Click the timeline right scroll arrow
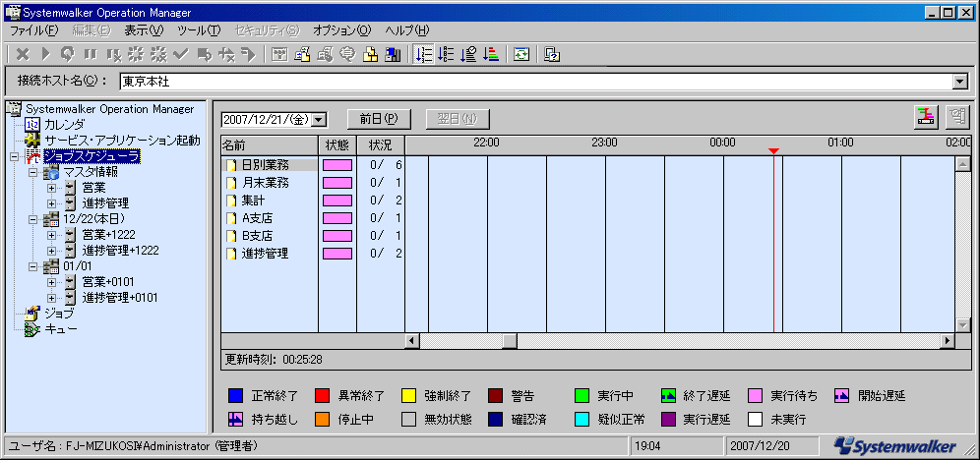980x460 pixels. click(948, 341)
